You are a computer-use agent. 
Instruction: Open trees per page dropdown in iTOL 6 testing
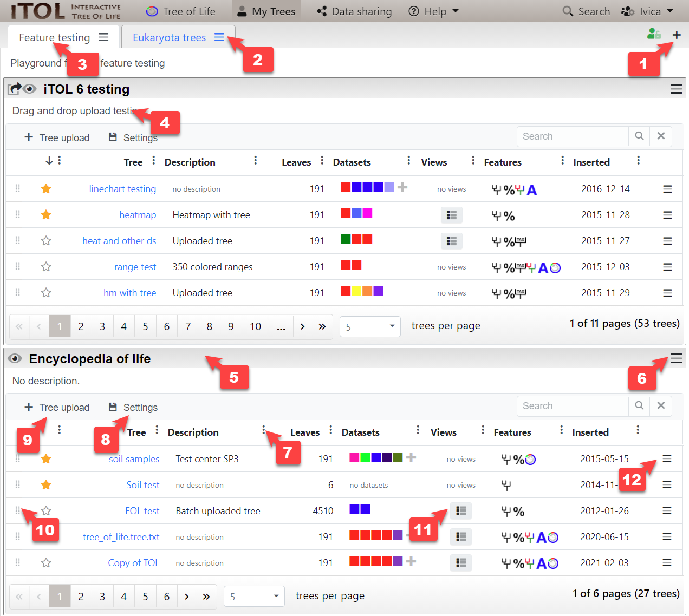370,326
